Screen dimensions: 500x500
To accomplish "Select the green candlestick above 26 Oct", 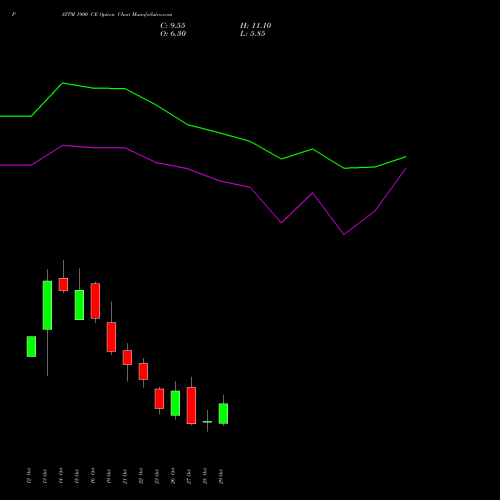I will [175, 403].
